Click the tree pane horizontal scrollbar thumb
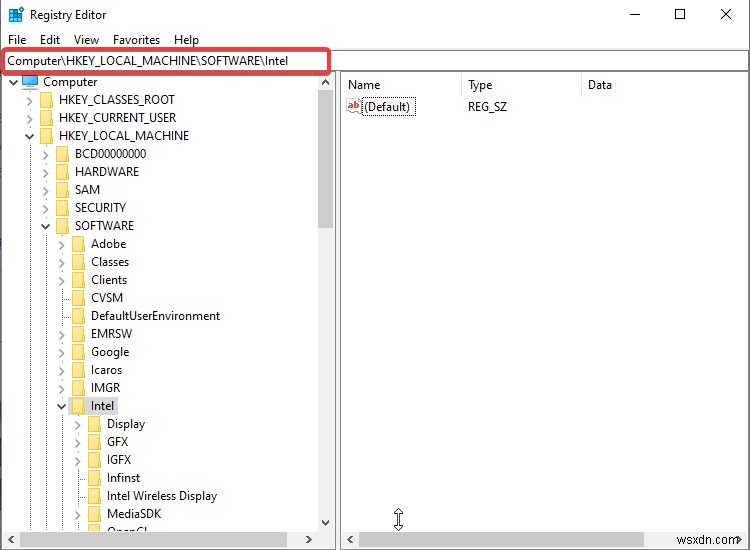Viewport: 750px width, 550px height. 153,539
